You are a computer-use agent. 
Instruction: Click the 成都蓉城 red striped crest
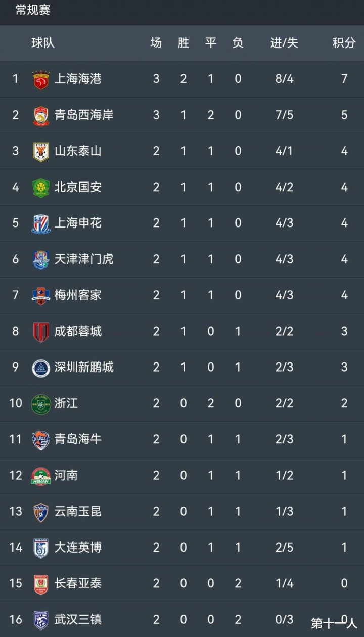click(x=41, y=332)
